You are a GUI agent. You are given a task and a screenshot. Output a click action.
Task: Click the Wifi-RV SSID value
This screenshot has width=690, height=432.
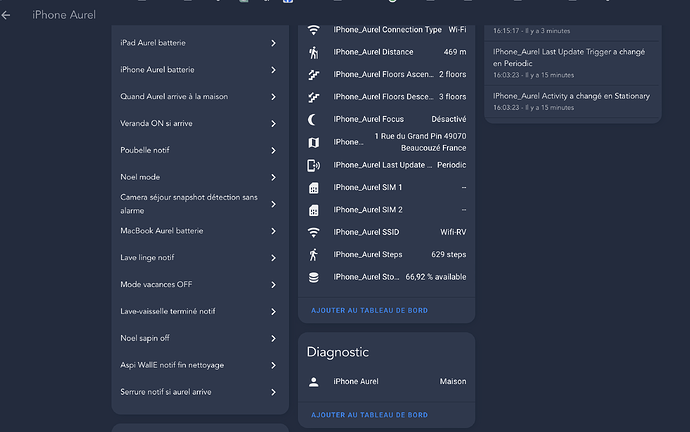pyautogui.click(x=453, y=232)
